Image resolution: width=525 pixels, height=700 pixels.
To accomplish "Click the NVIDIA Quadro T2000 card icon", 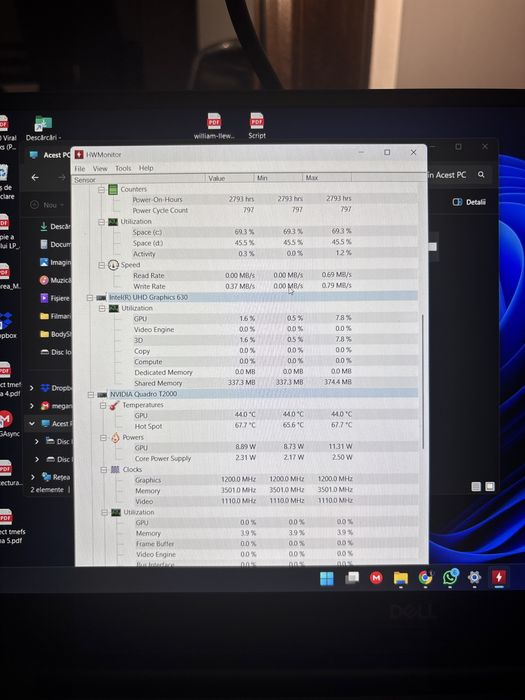I will click(x=102, y=395).
